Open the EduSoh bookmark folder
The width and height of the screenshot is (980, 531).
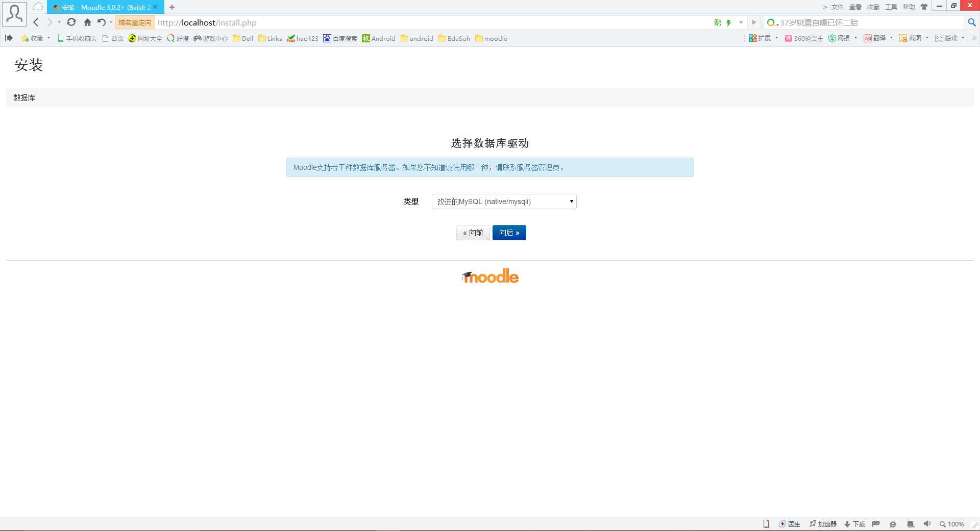point(454,38)
